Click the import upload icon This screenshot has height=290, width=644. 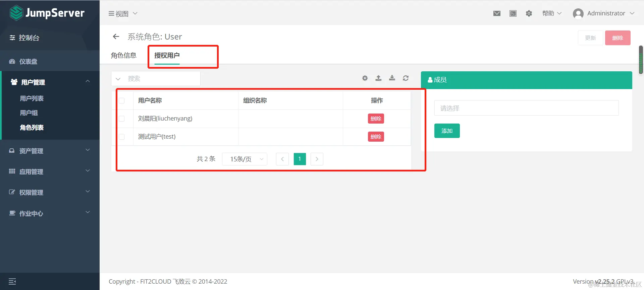point(378,78)
